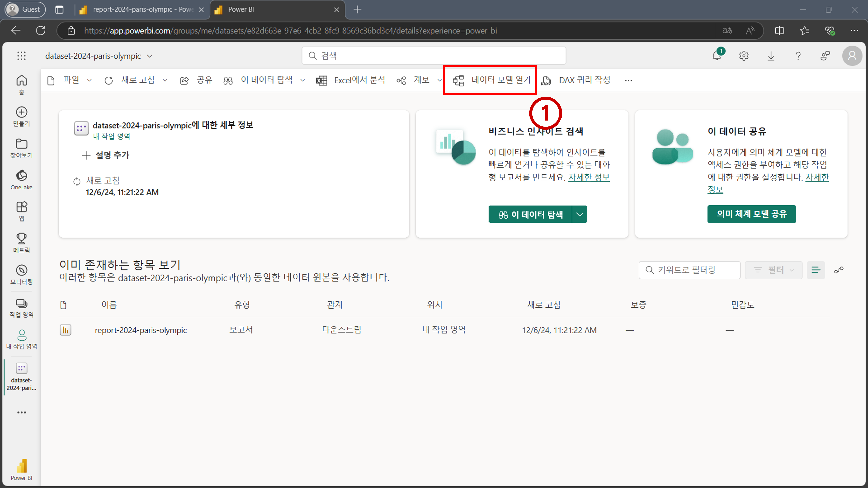Open Apps (앱) in sidebar
The image size is (868, 488).
[22, 211]
